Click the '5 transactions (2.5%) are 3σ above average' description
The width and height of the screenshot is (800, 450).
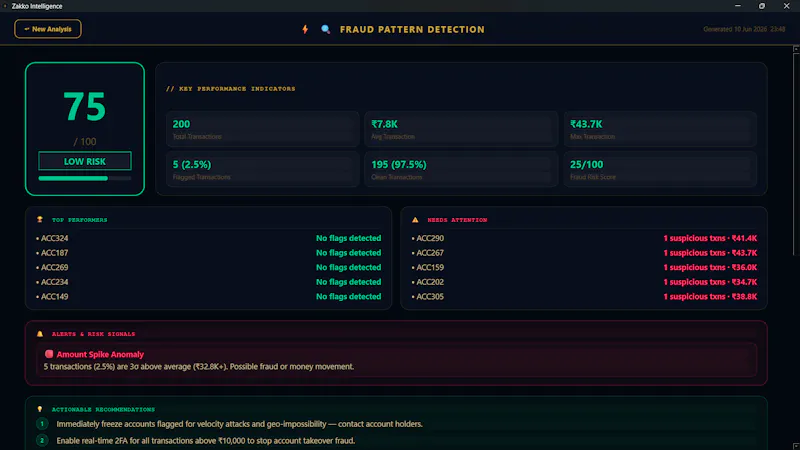point(198,367)
